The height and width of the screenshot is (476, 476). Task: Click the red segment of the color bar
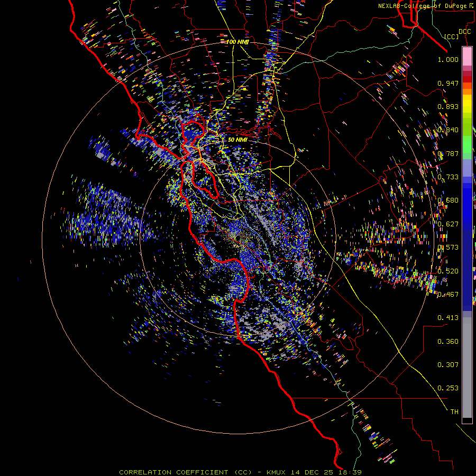[467, 79]
